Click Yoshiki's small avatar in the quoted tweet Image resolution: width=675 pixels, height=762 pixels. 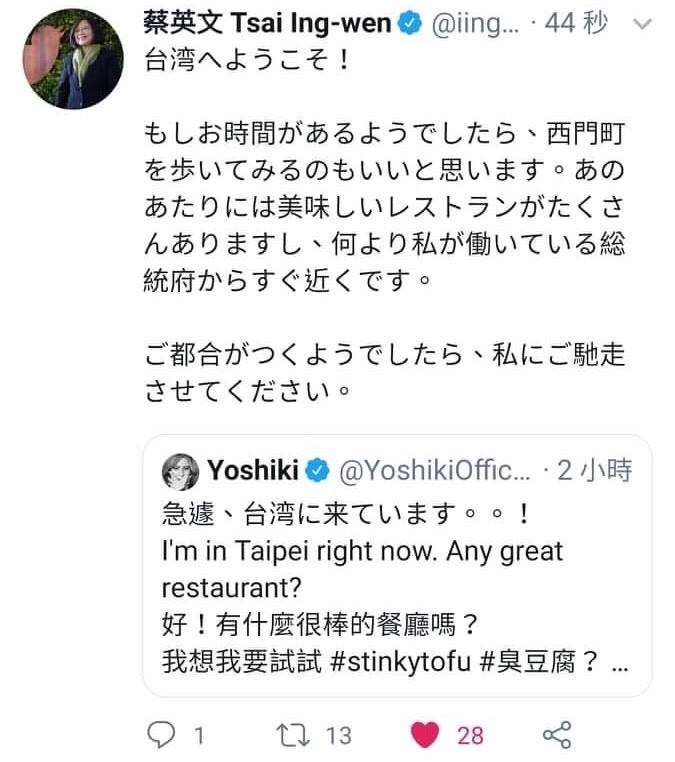(x=180, y=468)
